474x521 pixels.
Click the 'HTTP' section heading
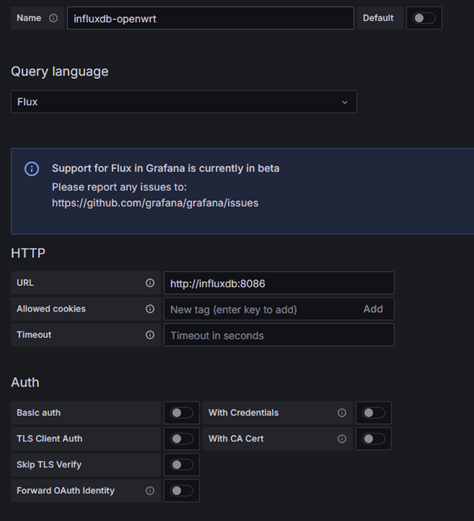click(x=28, y=253)
